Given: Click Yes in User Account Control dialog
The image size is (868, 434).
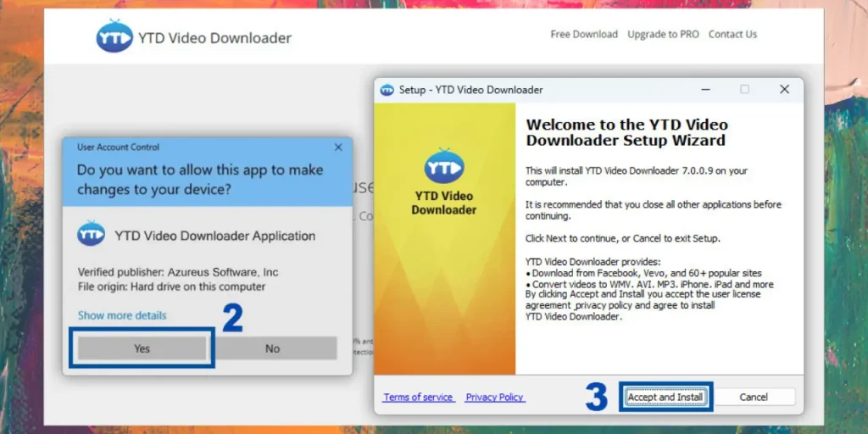Looking at the screenshot, I should coord(142,348).
